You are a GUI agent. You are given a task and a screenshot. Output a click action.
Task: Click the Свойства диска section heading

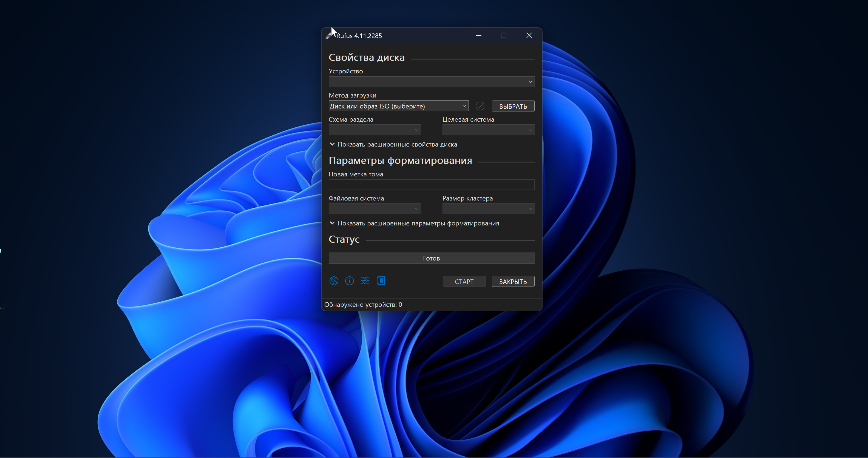click(367, 58)
